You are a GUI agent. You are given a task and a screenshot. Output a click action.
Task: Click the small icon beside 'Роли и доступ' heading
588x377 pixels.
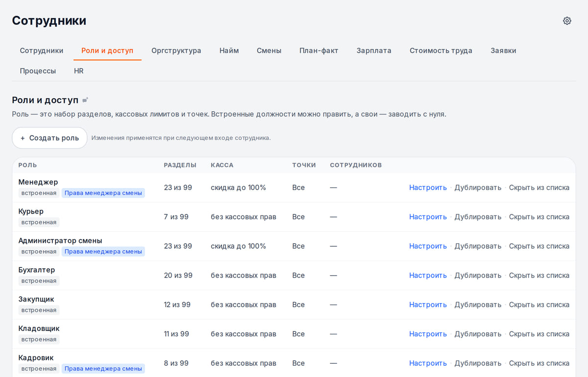(x=85, y=100)
